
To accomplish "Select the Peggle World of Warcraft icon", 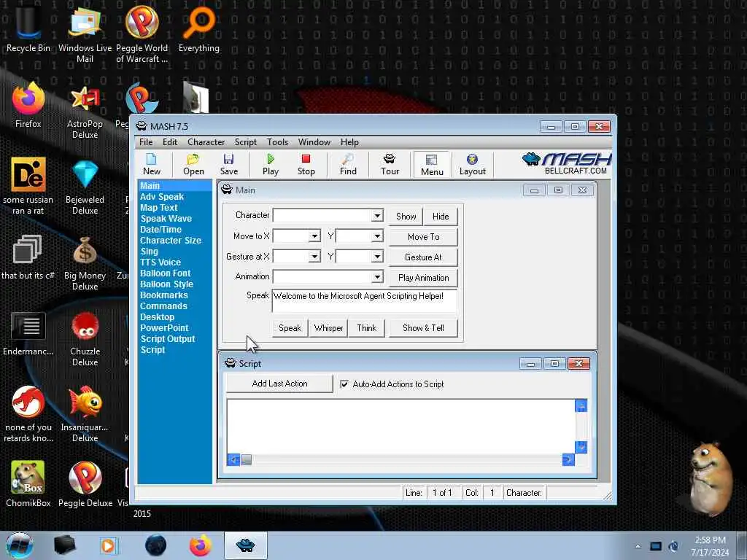I will point(142,35).
